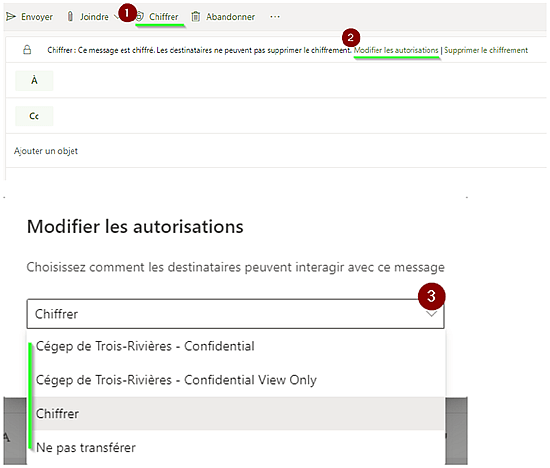Click the Envoyer send arrow icon
Screen dimensions: 550x468
[x=11, y=16]
